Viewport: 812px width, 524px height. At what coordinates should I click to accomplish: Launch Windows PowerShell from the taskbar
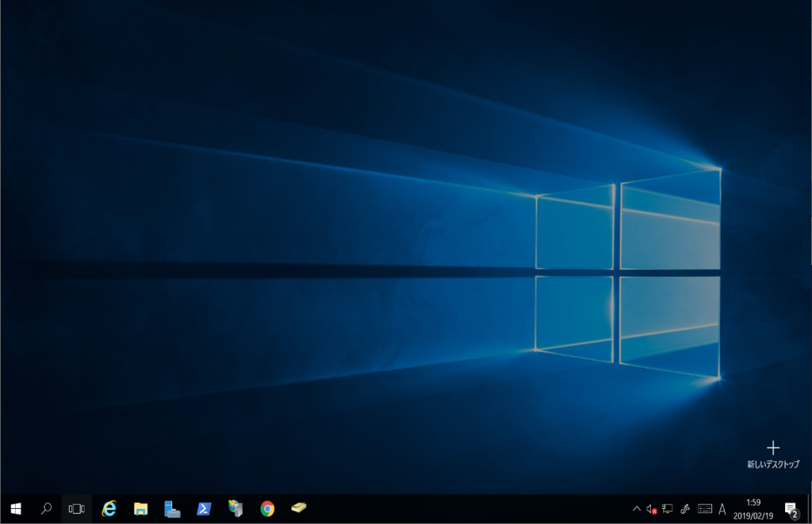(x=204, y=509)
